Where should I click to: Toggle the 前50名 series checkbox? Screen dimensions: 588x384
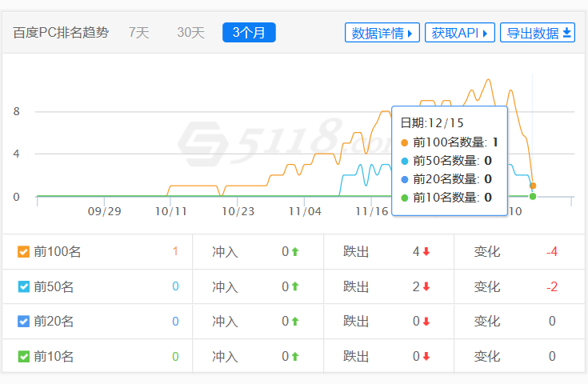pos(24,286)
